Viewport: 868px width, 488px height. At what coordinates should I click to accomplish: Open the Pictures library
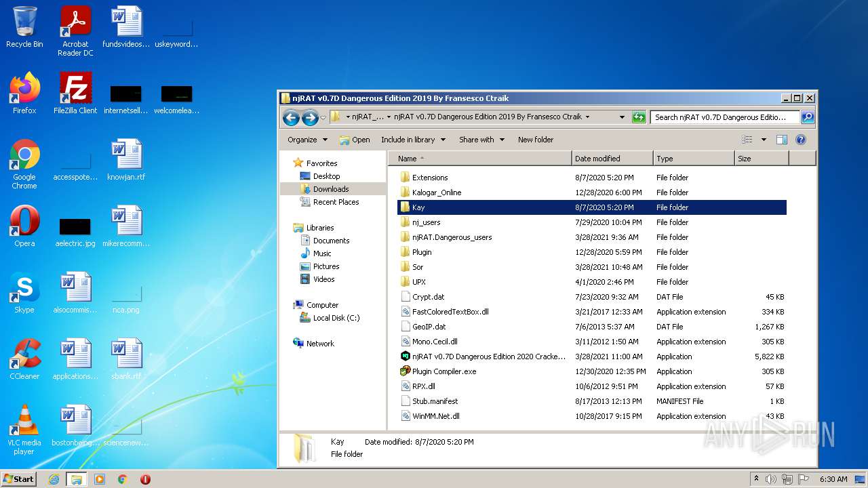(x=325, y=266)
